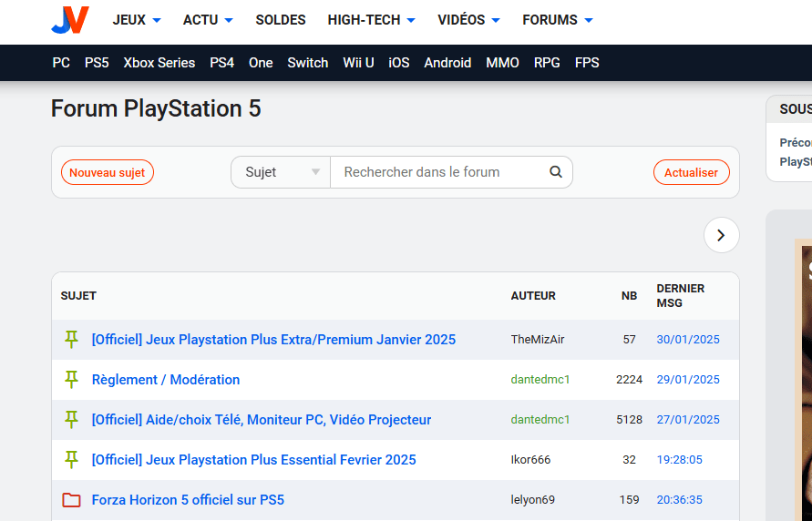Click the message count 5128
812x521 pixels.
[629, 420]
